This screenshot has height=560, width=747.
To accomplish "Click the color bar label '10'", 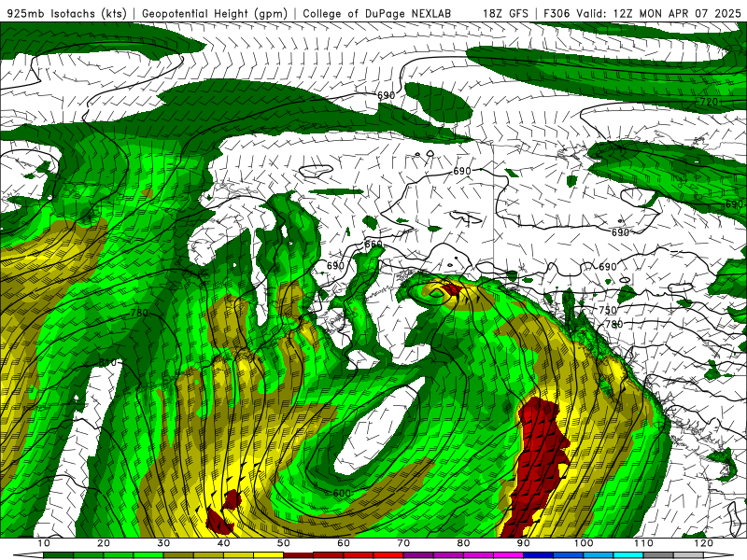I will [43, 543].
